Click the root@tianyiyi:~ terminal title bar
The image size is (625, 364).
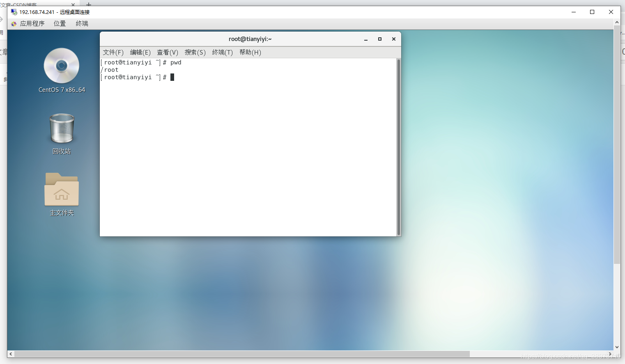pos(250,39)
